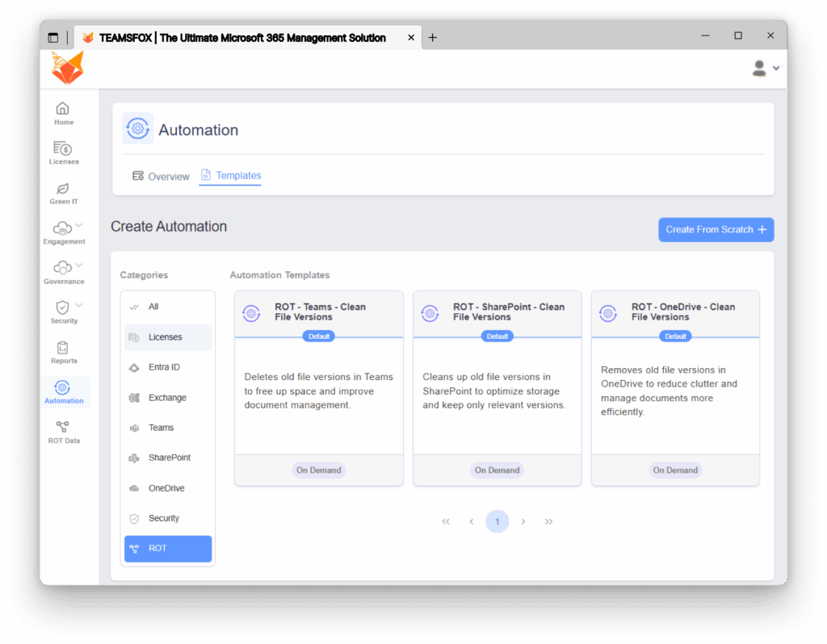Open the Home page in sidebar
The height and width of the screenshot is (644, 827).
(63, 113)
